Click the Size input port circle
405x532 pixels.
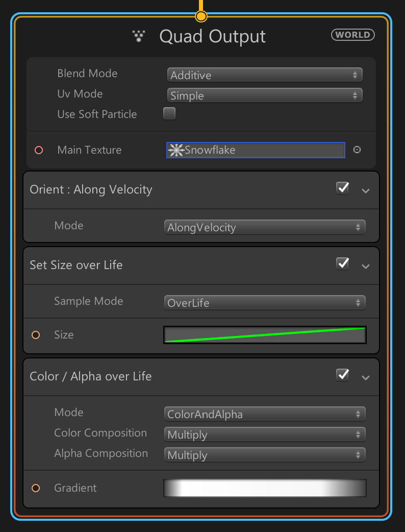click(x=36, y=335)
